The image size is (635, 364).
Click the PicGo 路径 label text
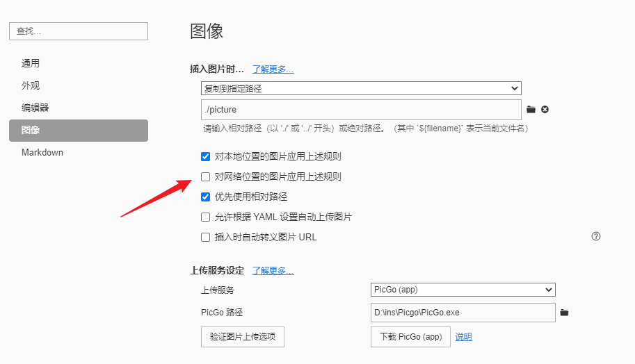222,313
